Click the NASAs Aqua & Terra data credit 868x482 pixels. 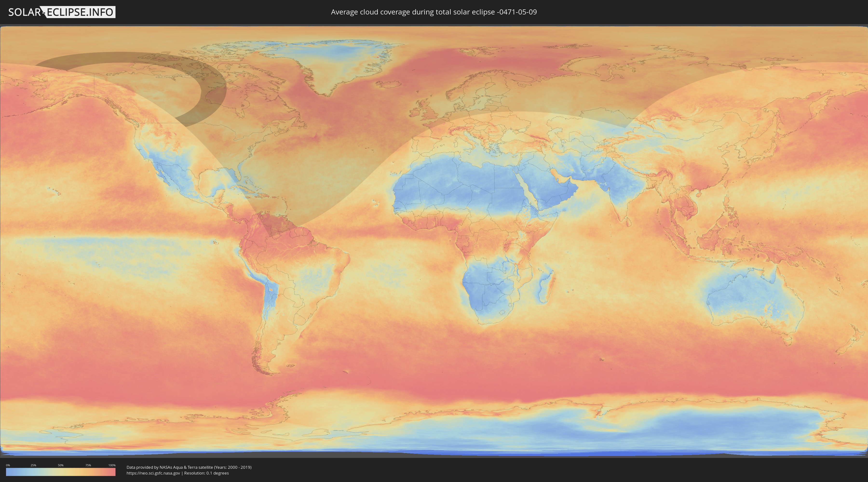(x=189, y=467)
